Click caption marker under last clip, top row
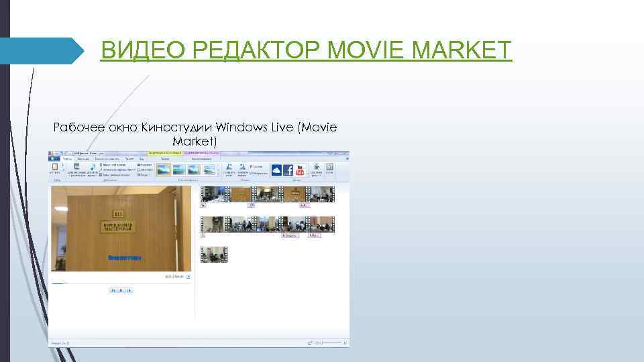The width and height of the screenshot is (644, 362). [305, 205]
